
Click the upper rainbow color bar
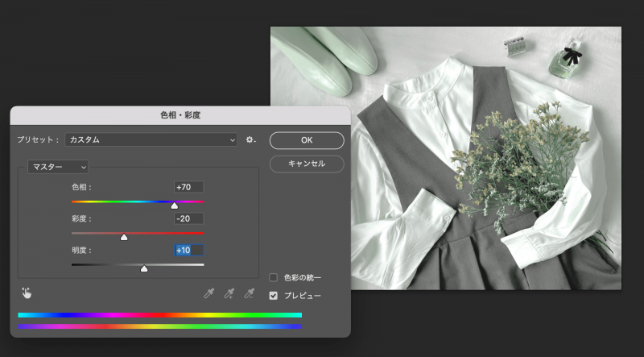[159, 315]
